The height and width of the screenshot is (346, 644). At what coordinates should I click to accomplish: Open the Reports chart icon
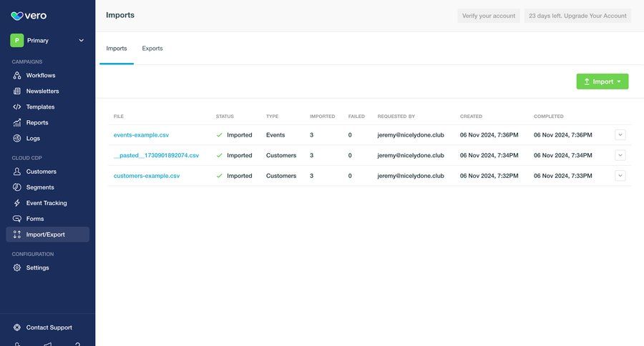[x=17, y=122]
